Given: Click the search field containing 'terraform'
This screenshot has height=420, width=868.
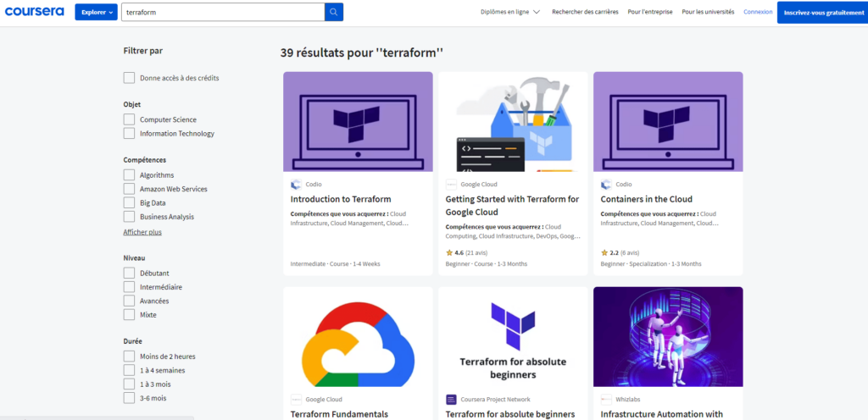Looking at the screenshot, I should coord(223,12).
